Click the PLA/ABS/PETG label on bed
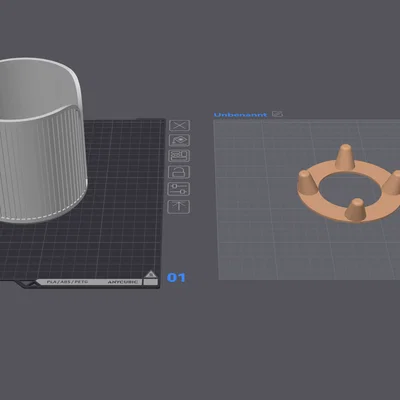Screen dimensions: 400x400 [67, 282]
